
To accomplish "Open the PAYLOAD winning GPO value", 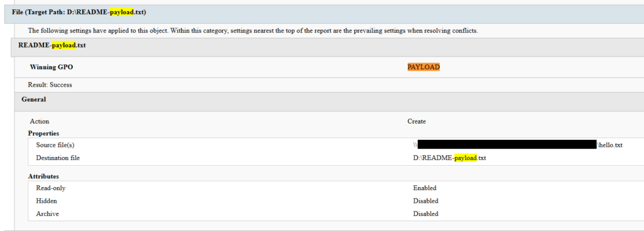I will click(x=423, y=67).
